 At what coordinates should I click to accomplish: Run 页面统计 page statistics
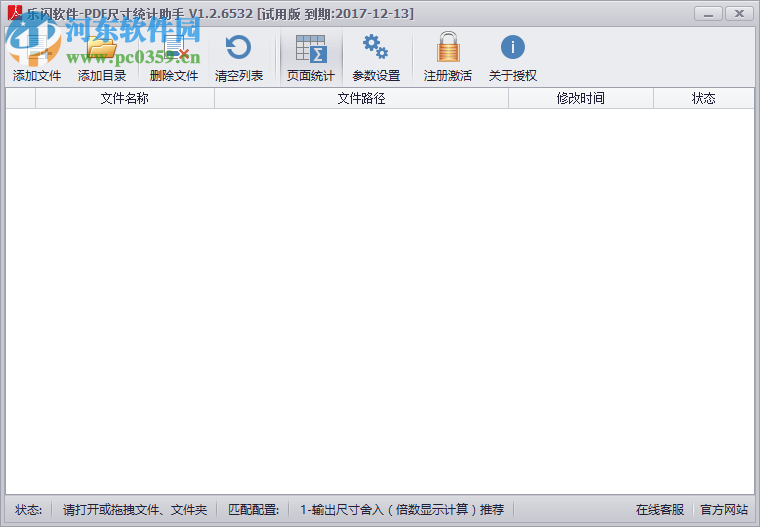click(311, 57)
